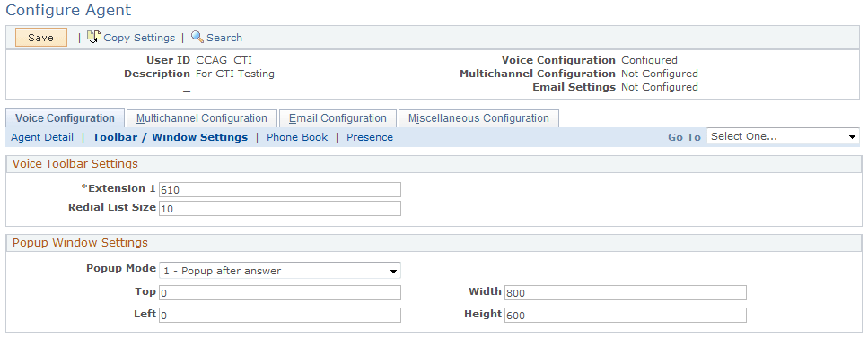This screenshot has height=338, width=868.
Task: Open the Search link
Action: click(224, 38)
